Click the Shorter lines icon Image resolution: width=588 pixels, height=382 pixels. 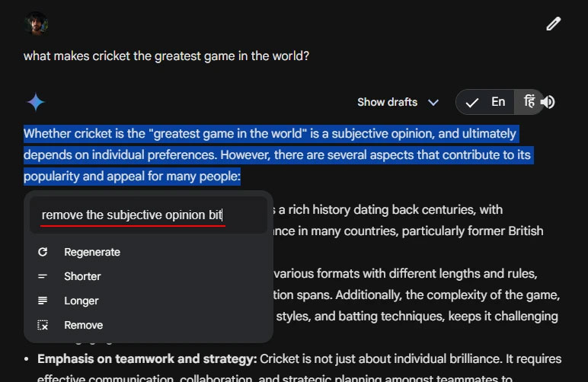43,276
